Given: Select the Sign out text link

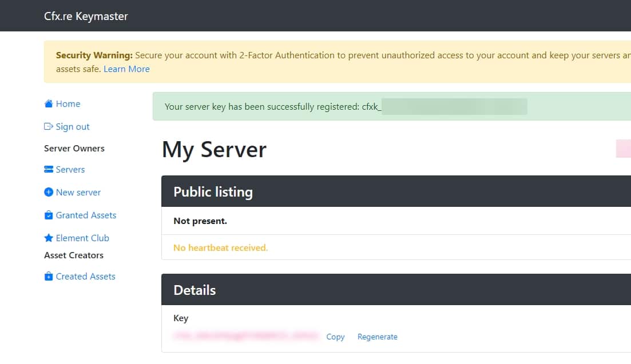Looking at the screenshot, I should pyautogui.click(x=73, y=127).
